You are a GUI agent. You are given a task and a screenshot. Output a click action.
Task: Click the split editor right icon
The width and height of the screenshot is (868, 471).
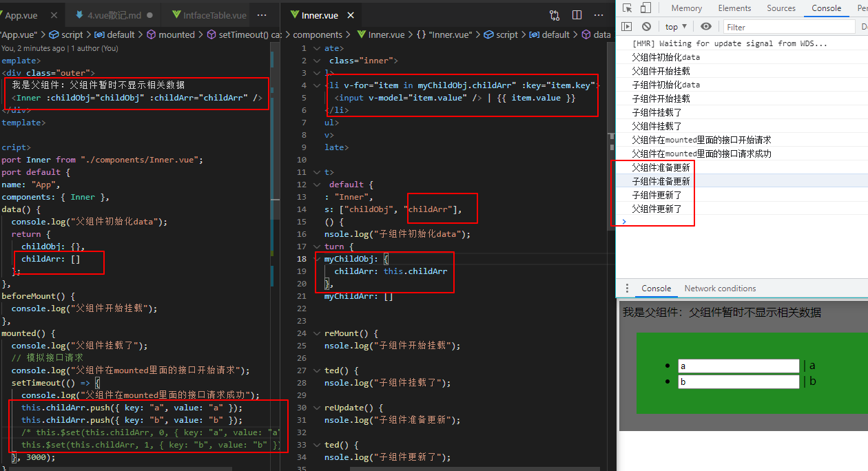click(577, 15)
